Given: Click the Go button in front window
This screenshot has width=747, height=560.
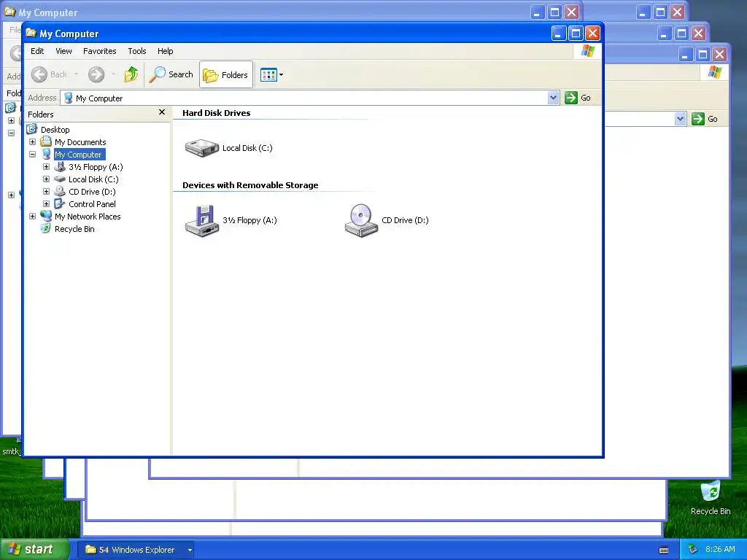Looking at the screenshot, I should 578,98.
